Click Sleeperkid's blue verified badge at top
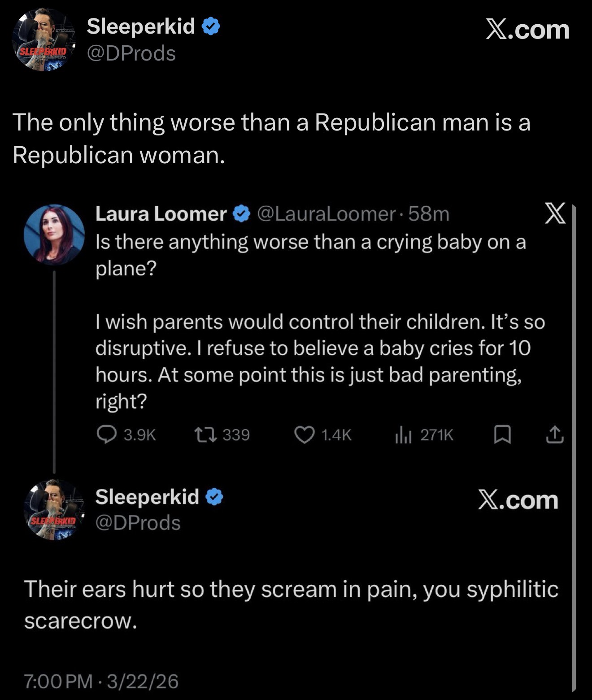592x700 pixels. pyautogui.click(x=211, y=27)
